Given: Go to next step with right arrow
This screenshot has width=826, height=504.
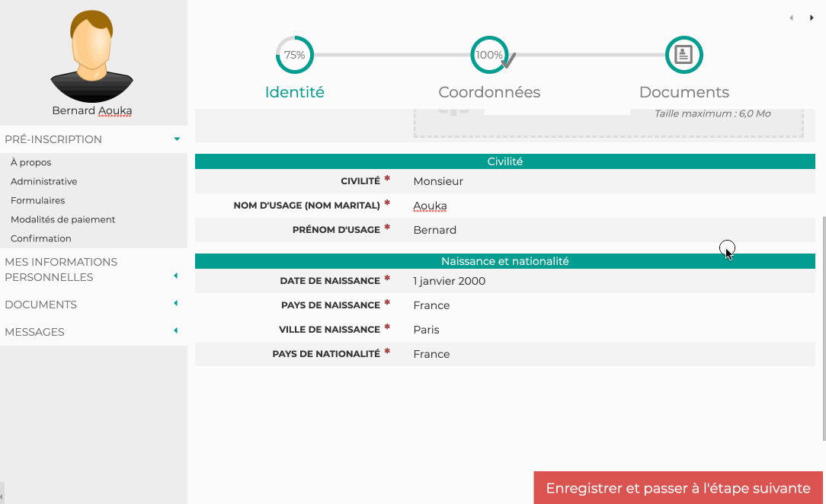Looking at the screenshot, I should point(812,18).
